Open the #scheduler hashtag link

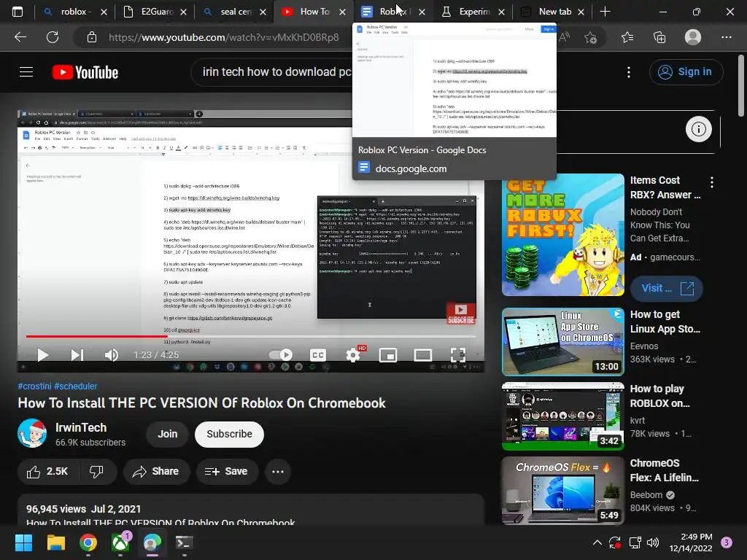click(75, 386)
